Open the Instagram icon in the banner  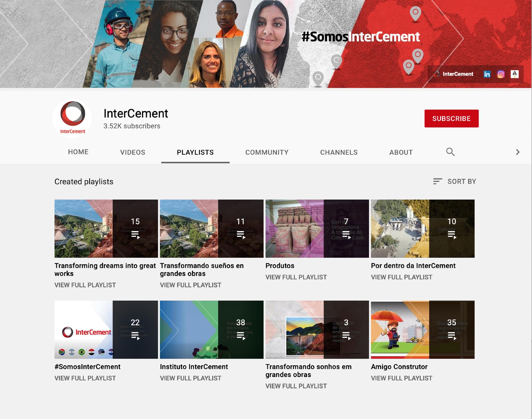tap(501, 74)
